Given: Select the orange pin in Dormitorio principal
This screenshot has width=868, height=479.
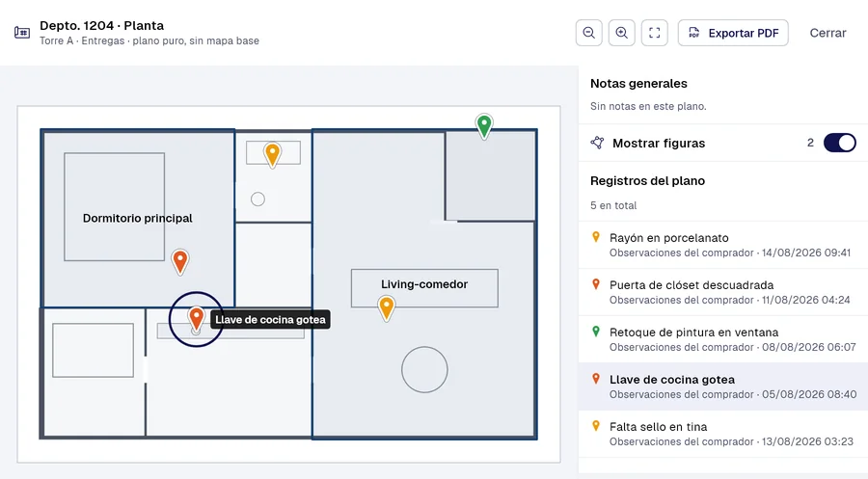Looking at the screenshot, I should [180, 261].
